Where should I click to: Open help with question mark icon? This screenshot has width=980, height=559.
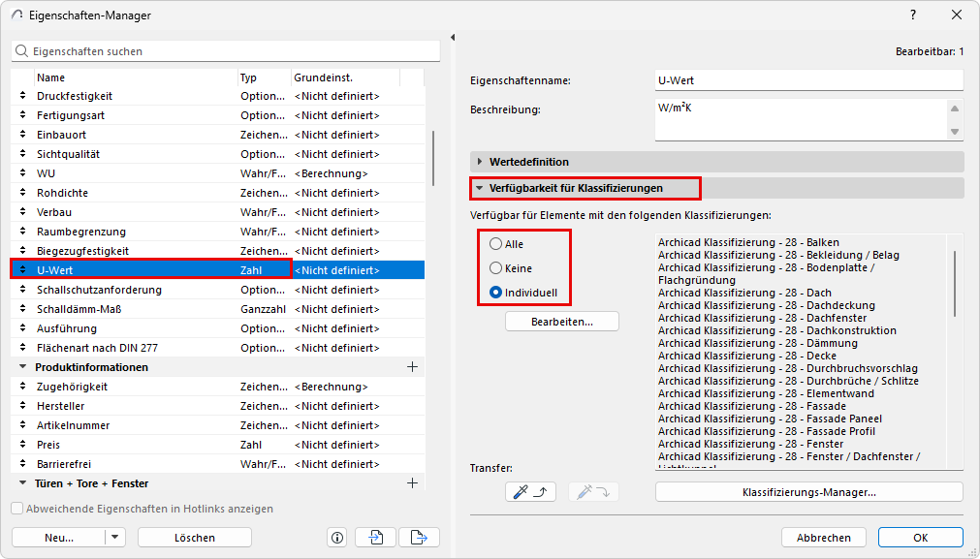click(x=913, y=15)
